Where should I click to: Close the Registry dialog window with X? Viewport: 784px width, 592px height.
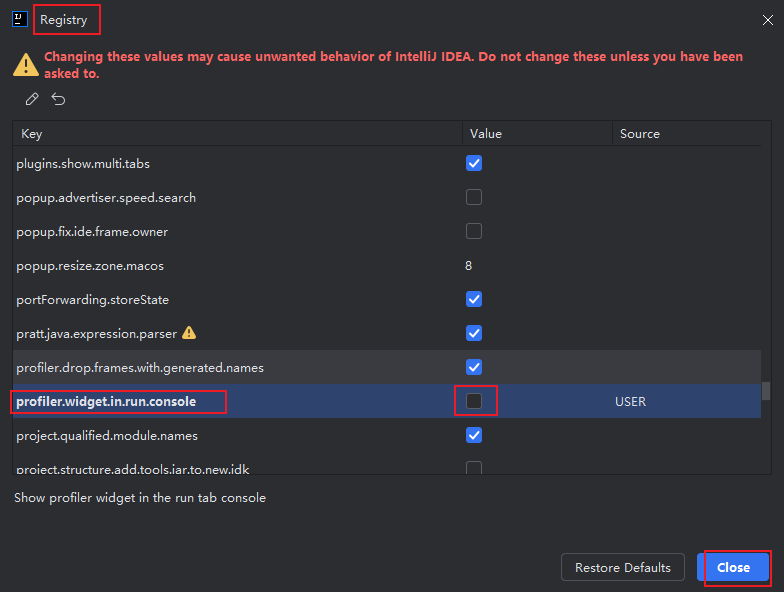[x=767, y=19]
